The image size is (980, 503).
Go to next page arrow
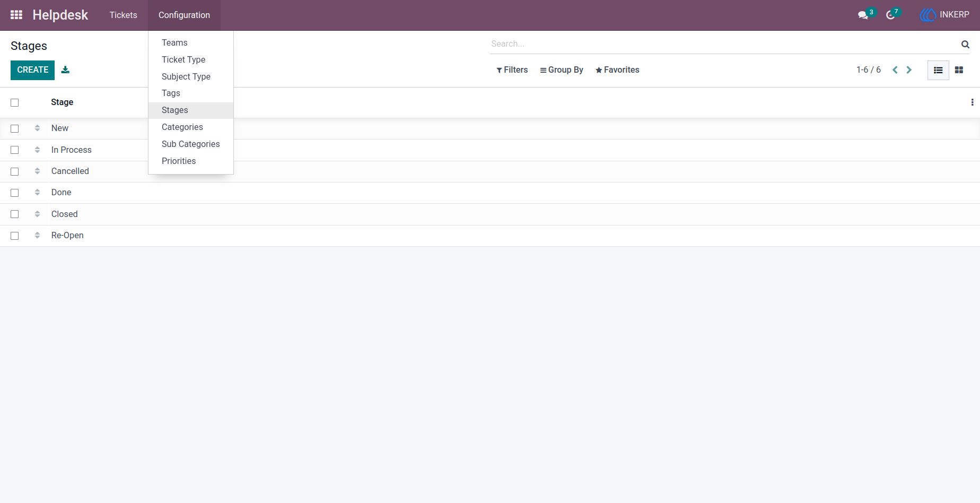click(x=909, y=70)
